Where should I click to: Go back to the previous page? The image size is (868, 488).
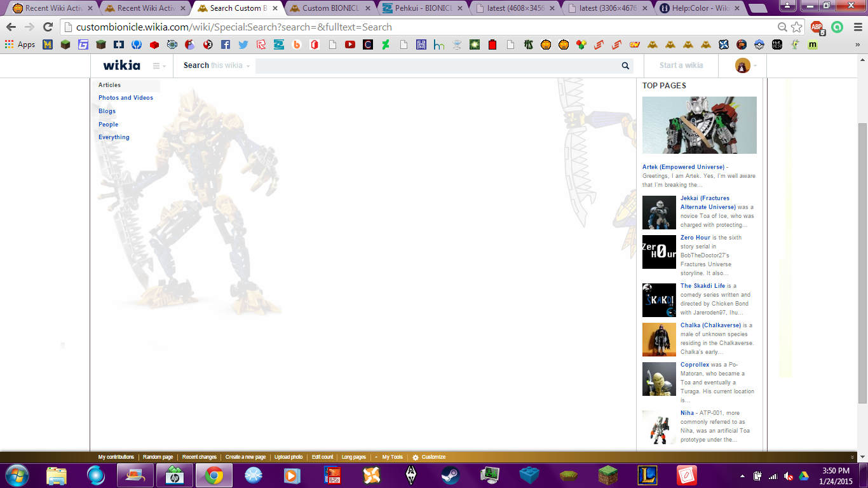tap(11, 27)
